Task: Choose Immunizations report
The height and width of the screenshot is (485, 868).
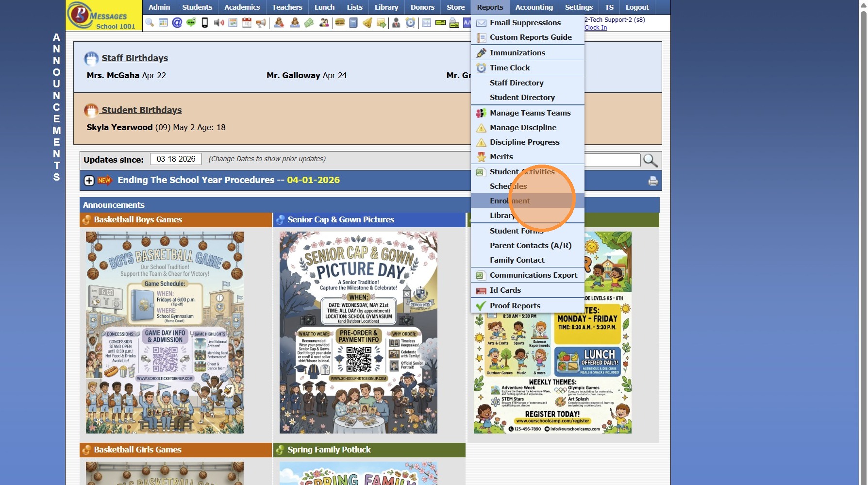Action: pos(528,53)
